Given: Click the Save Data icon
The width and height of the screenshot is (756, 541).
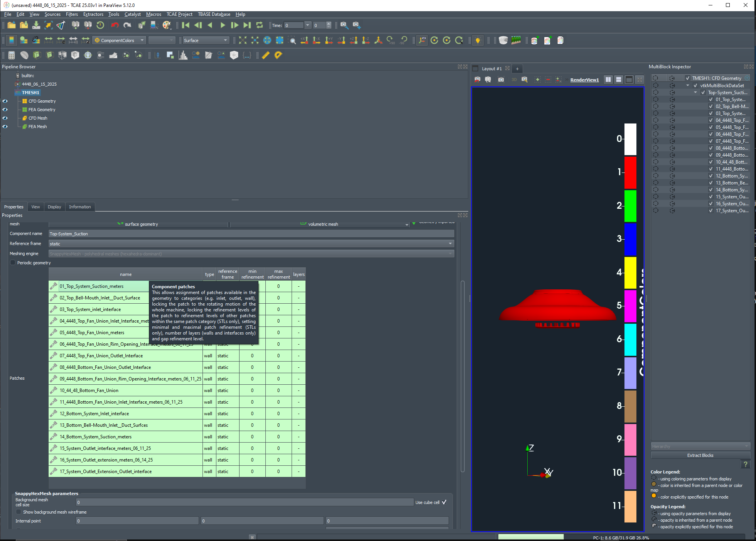Looking at the screenshot, I should [36, 25].
